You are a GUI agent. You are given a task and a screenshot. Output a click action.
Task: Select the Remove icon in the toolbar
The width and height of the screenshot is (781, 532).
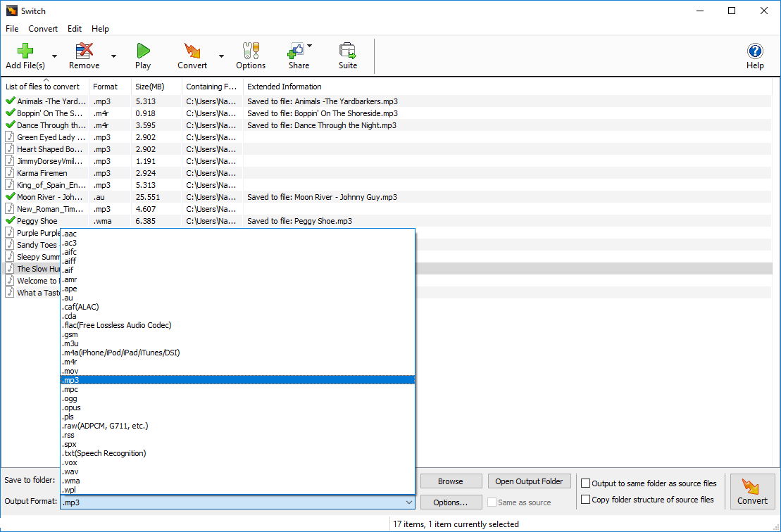pyautogui.click(x=84, y=51)
